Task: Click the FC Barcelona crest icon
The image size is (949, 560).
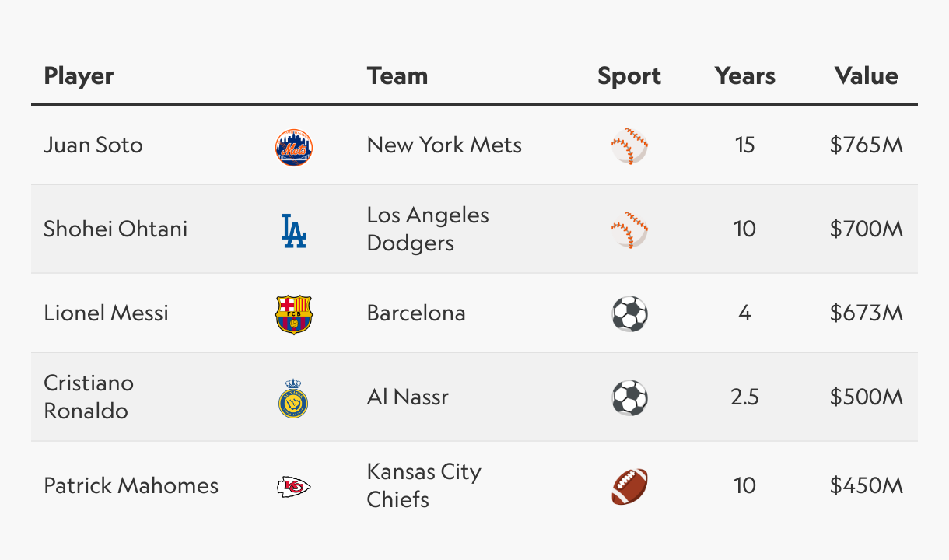Action: (x=294, y=314)
